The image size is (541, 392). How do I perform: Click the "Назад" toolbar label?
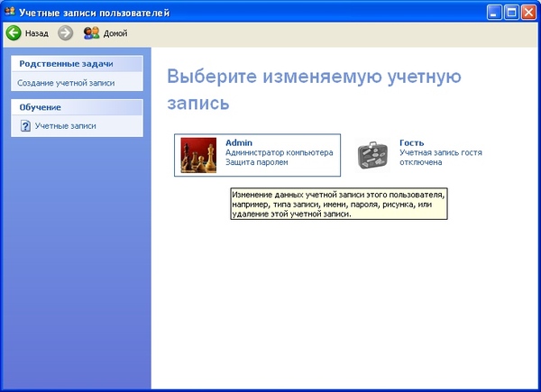click(x=37, y=33)
